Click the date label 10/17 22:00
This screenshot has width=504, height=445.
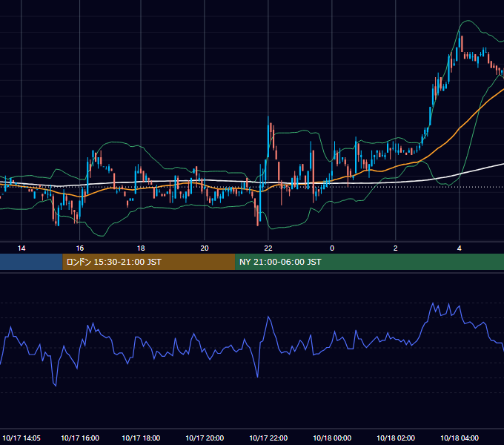[x=268, y=438]
